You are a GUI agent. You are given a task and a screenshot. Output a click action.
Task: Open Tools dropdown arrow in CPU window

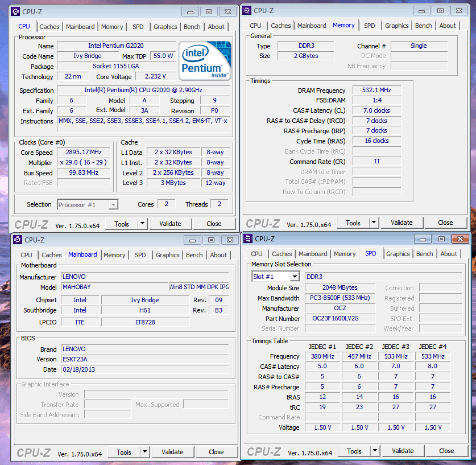(142, 224)
